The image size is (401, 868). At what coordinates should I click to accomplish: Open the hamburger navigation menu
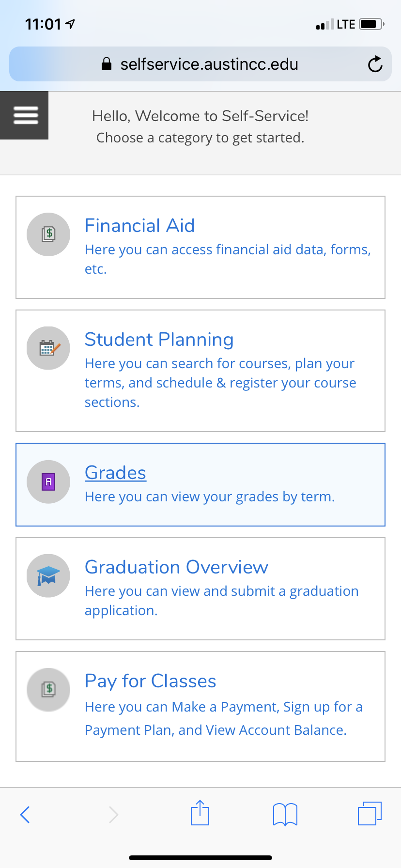tap(24, 115)
